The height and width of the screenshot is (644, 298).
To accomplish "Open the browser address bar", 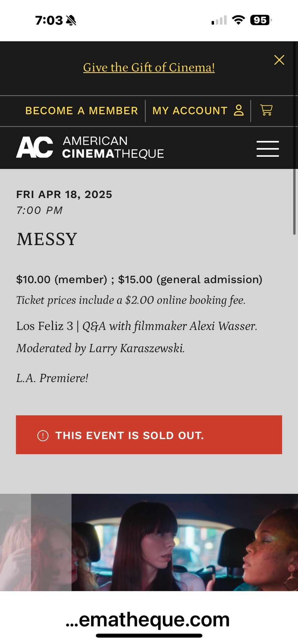I will (149, 620).
